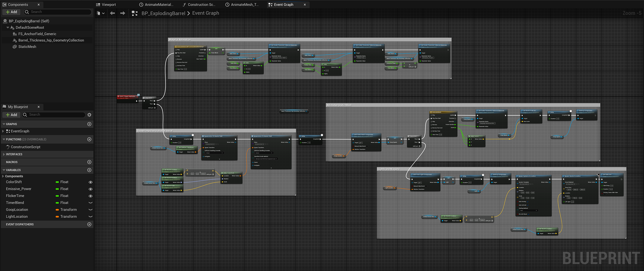Select BP_ExplodingBarrel (Self) component

(x=29, y=21)
